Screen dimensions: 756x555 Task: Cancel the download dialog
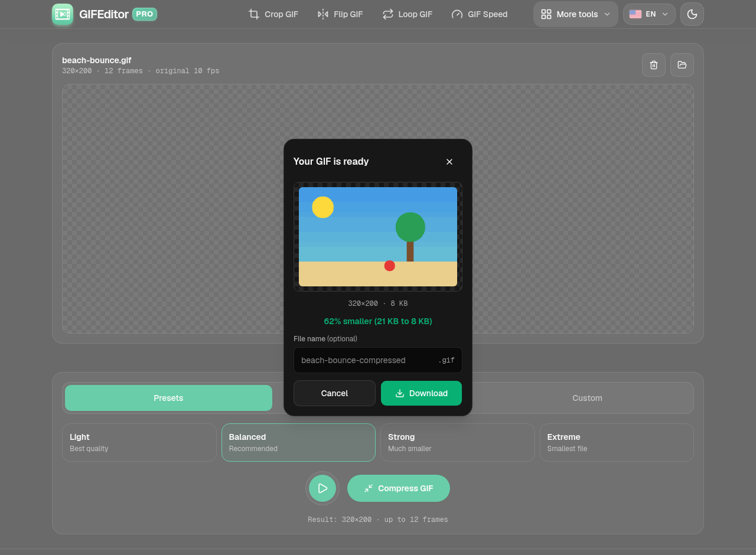[x=334, y=393]
